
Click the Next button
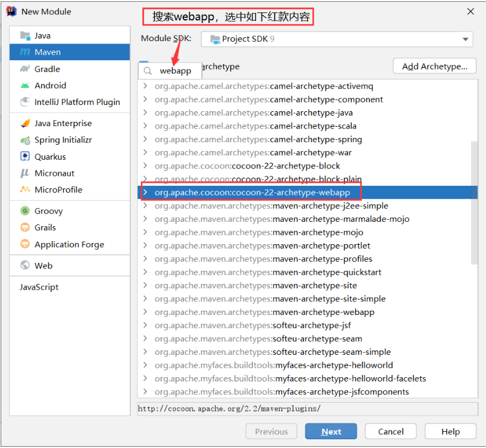331,431
